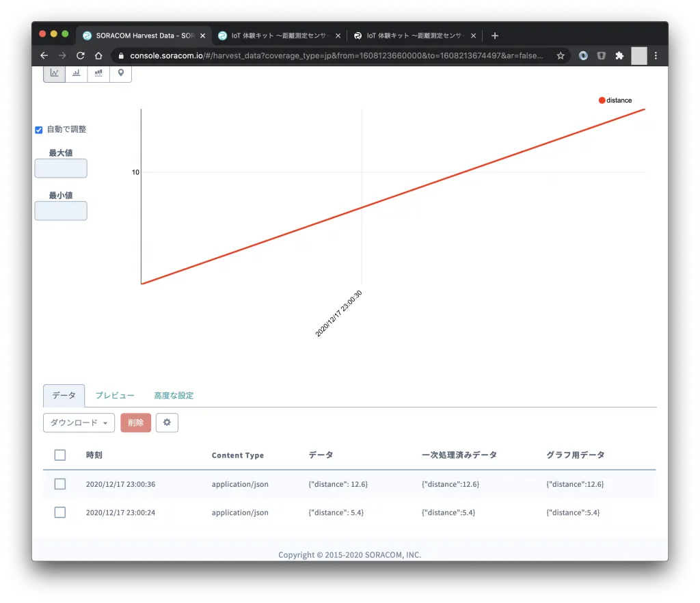The width and height of the screenshot is (700, 603).
Task: Check the select-all box in table header
Action: pyautogui.click(x=60, y=455)
